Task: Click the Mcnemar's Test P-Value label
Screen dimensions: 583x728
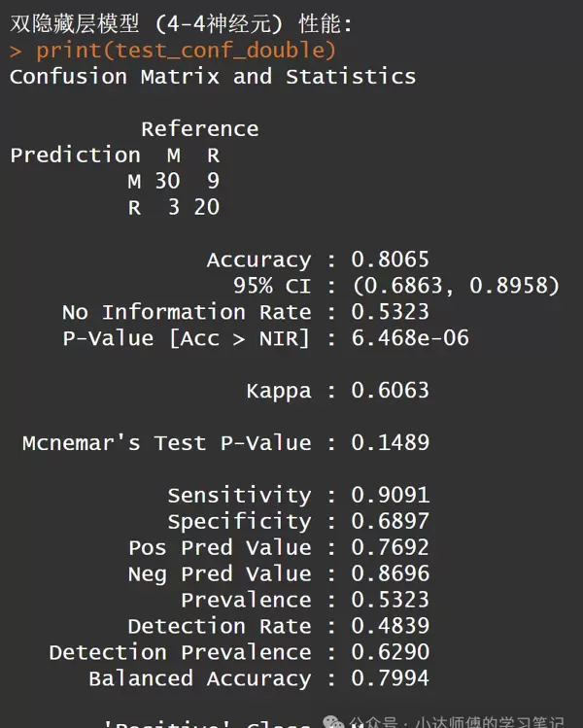Action: [166, 443]
